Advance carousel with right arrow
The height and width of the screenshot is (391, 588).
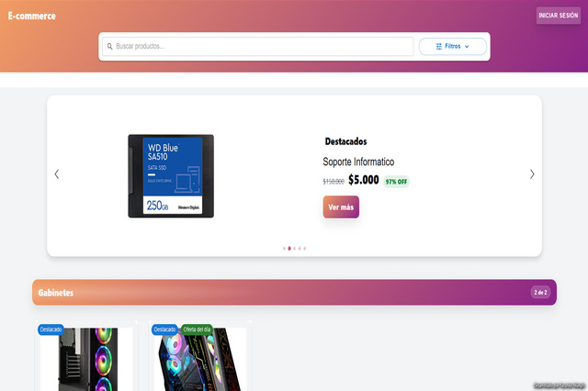click(532, 174)
